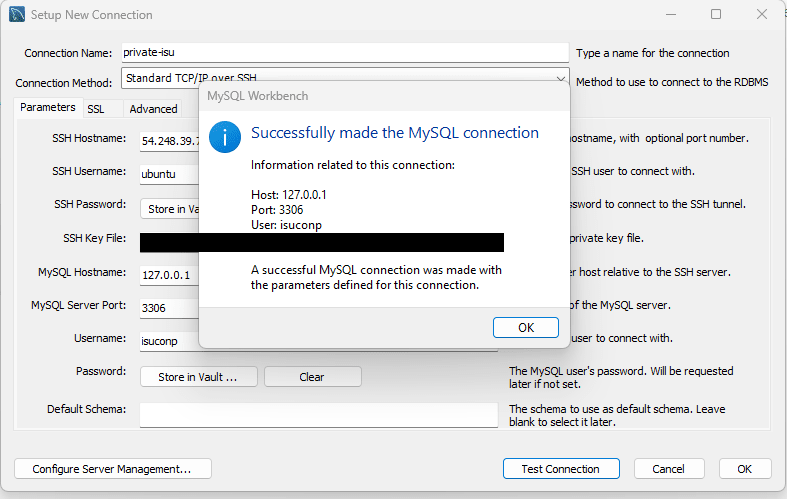Switch to the Parameters tab

[48, 107]
